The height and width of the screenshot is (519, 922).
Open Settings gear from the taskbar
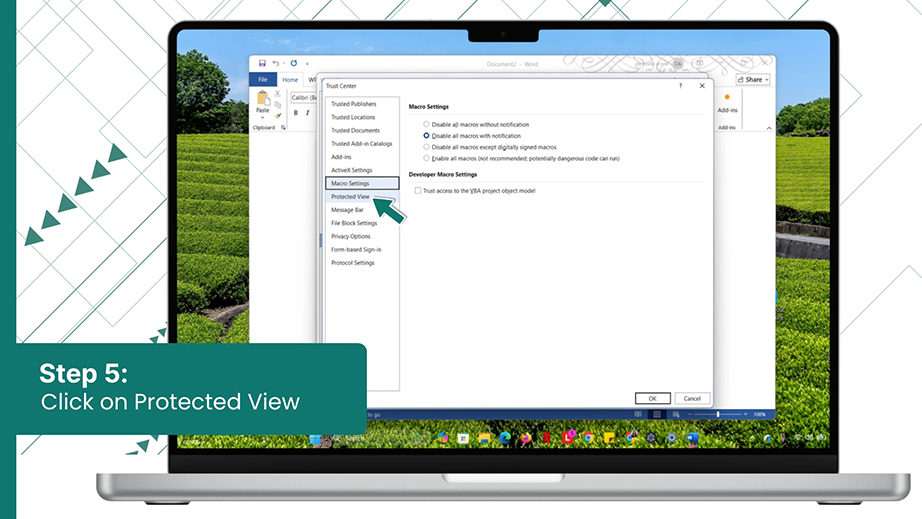point(672,438)
